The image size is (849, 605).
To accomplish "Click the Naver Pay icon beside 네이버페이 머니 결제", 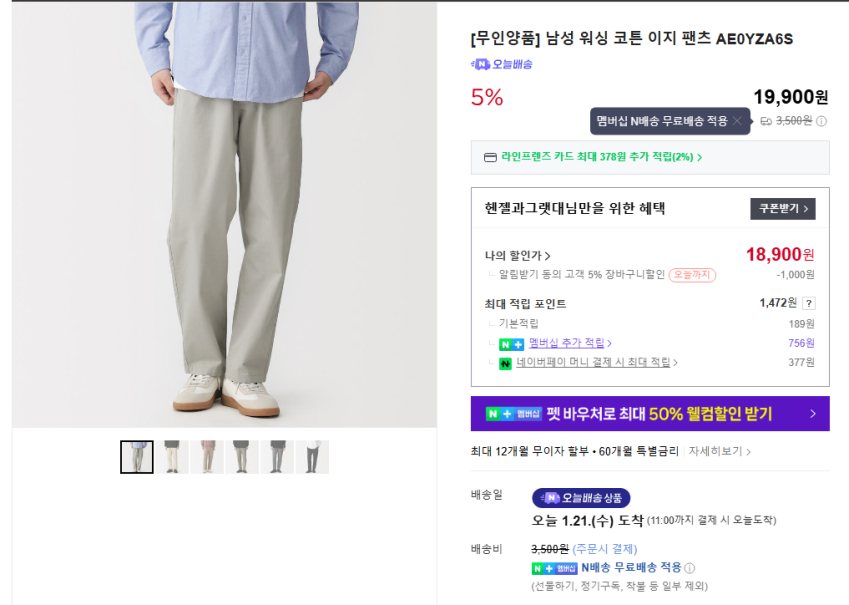I will click(x=505, y=363).
